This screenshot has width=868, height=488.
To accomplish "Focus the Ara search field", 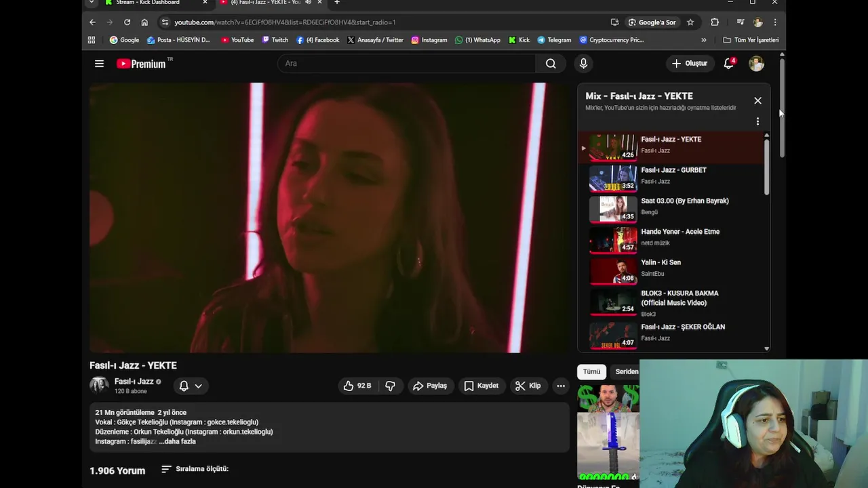I will click(407, 64).
